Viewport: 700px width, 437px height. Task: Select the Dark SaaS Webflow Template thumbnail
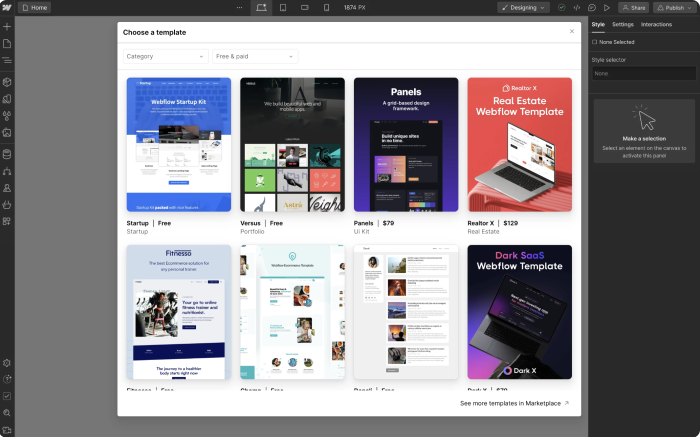point(520,312)
